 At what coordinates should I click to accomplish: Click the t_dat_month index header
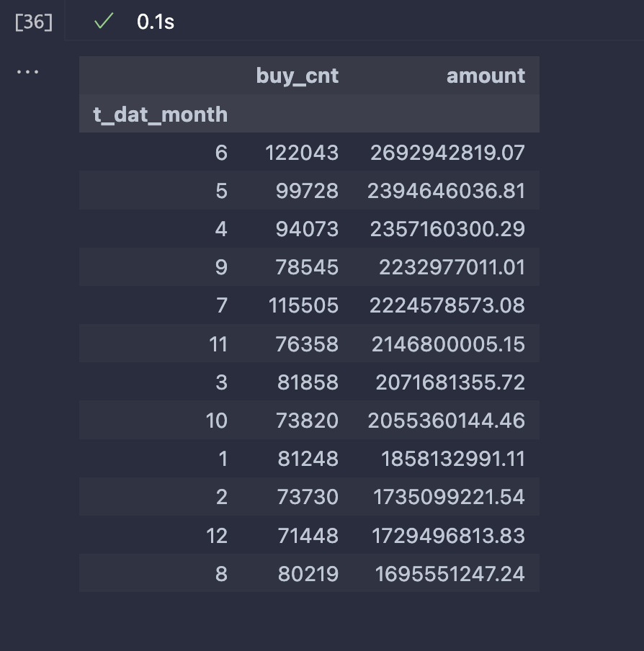(x=160, y=115)
